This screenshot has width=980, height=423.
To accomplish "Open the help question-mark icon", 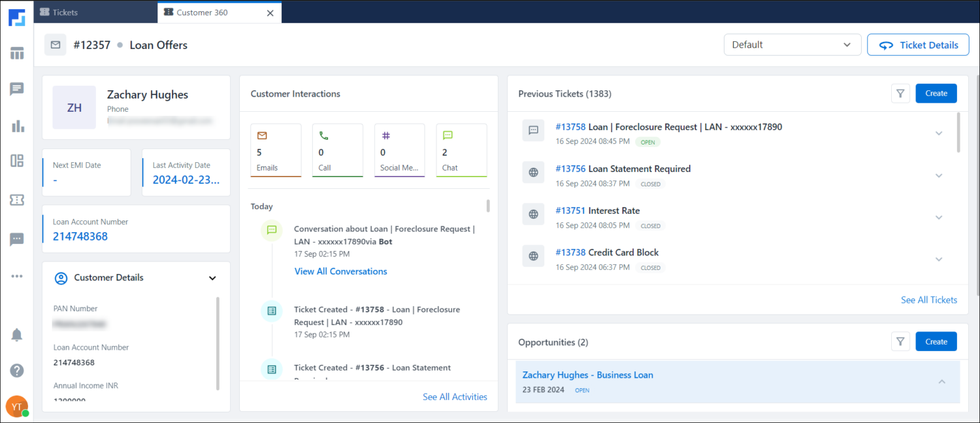I will click(17, 370).
